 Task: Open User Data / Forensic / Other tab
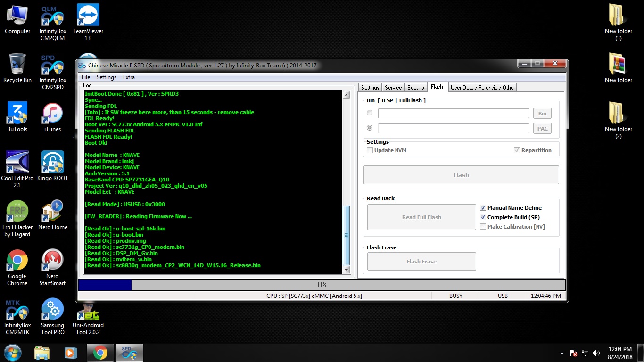483,88
